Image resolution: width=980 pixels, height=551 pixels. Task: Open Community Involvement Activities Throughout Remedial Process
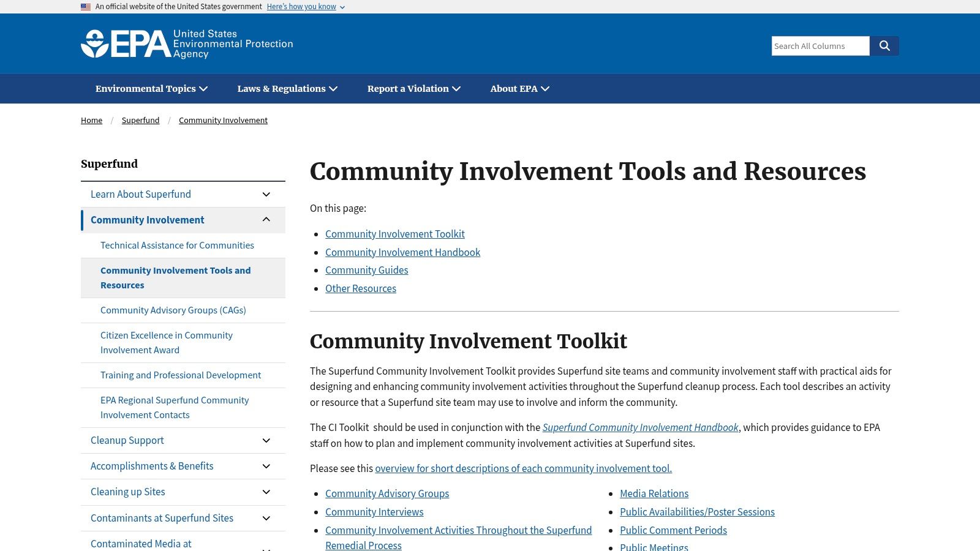tap(458, 538)
